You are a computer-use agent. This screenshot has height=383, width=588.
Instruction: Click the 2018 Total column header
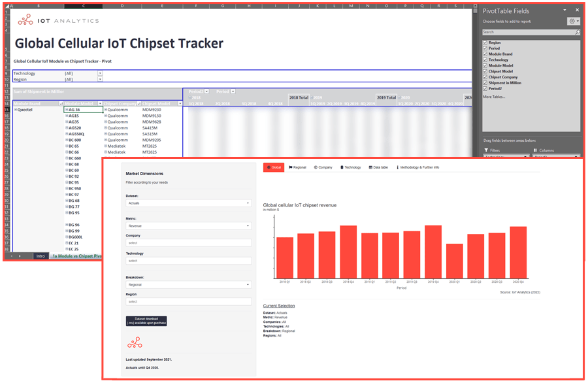point(299,97)
